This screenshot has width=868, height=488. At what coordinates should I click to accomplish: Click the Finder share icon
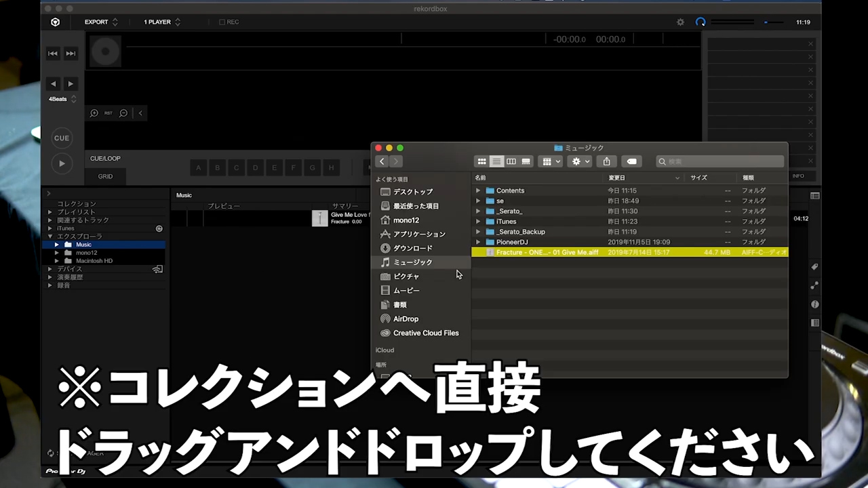point(606,161)
